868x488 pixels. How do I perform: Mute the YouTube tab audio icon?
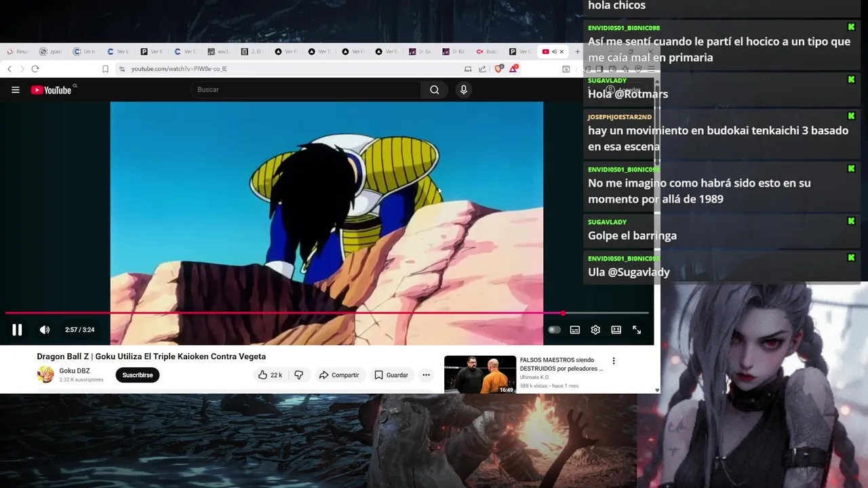pyautogui.click(x=554, y=52)
